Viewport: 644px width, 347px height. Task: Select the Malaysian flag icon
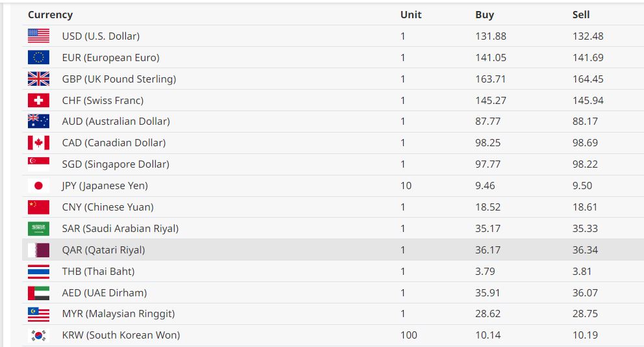coord(38,315)
